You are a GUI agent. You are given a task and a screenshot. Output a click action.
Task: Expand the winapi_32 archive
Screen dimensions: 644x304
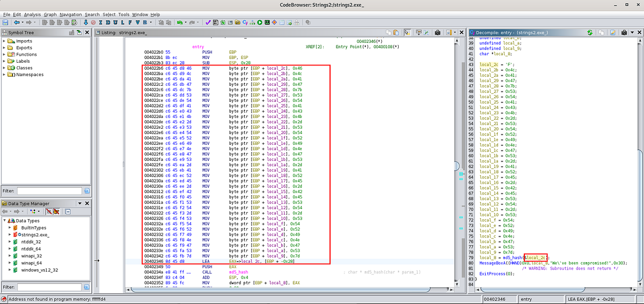point(10,256)
